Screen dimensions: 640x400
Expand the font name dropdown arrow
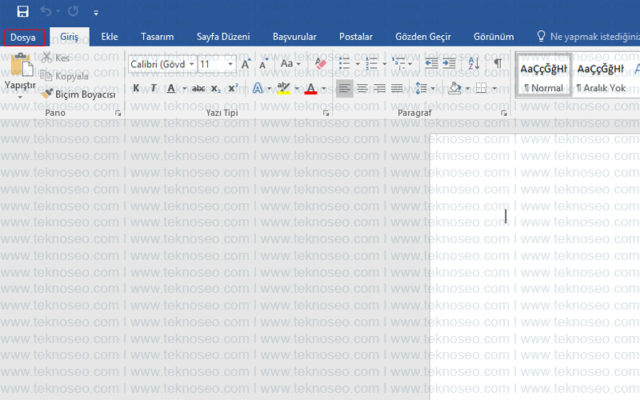(x=191, y=64)
